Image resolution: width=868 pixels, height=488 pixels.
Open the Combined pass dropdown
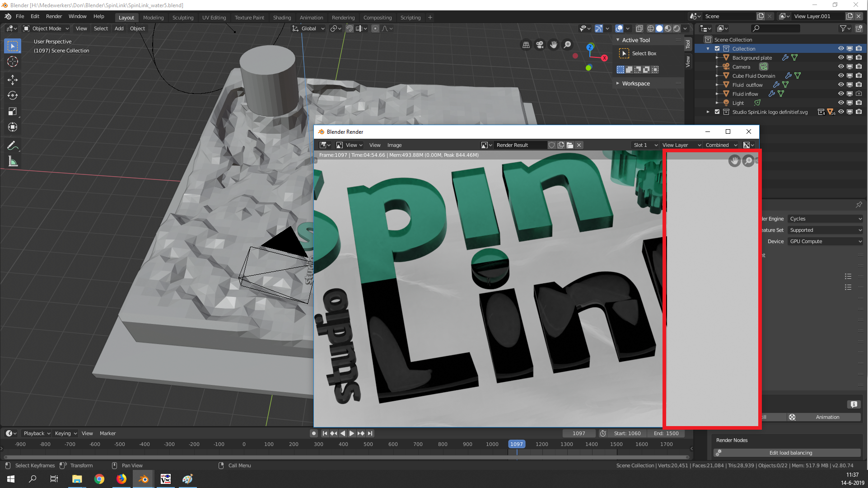[x=721, y=145]
